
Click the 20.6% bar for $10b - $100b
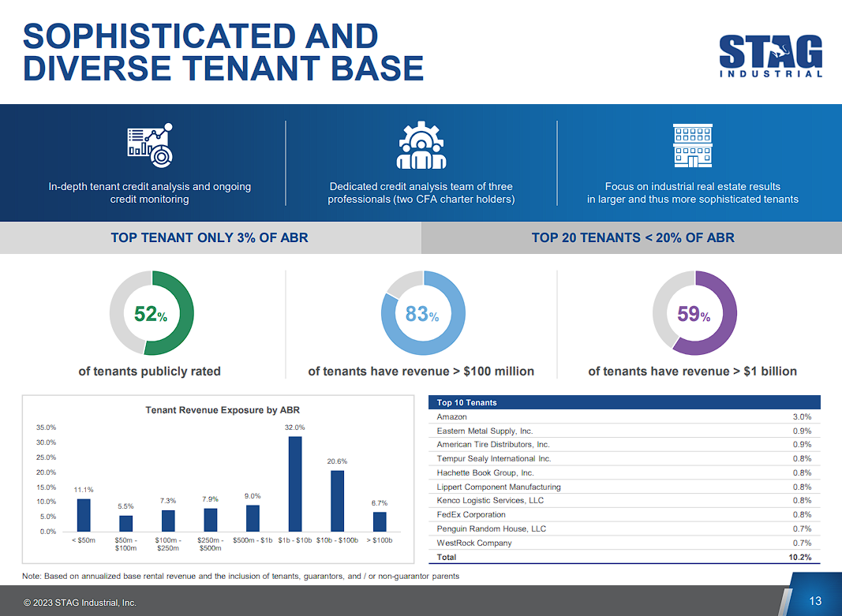click(x=337, y=500)
